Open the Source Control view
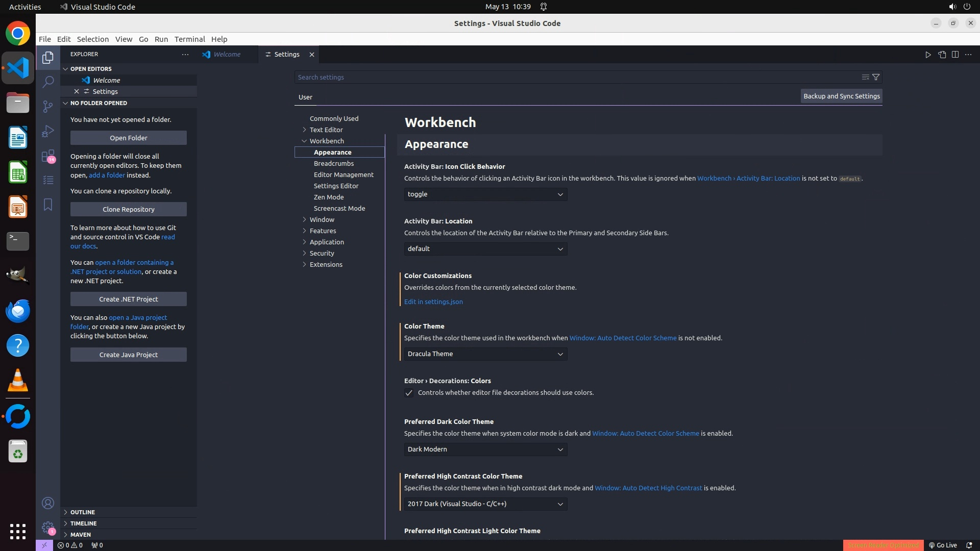980x551 pixels. point(48,106)
